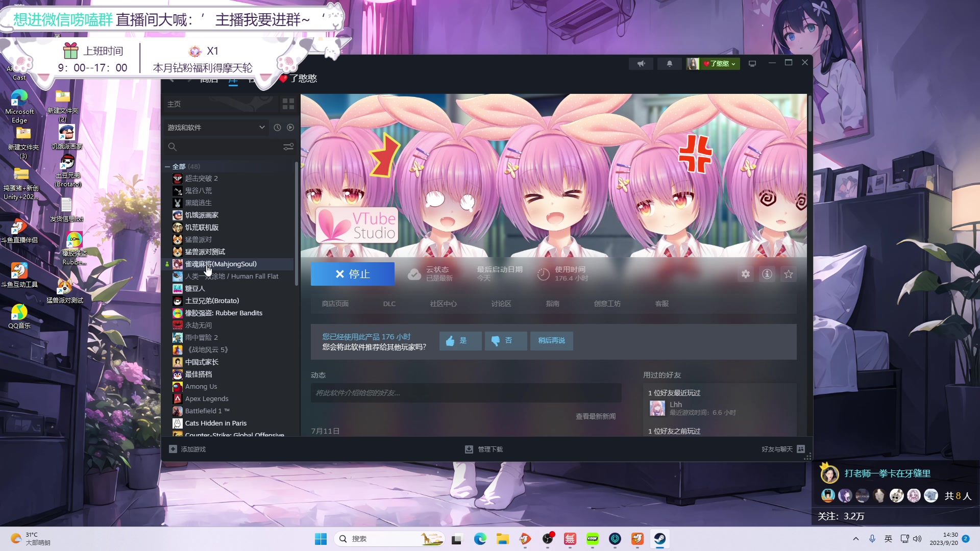
Task: Collapse the 全部 (48) category
Action: point(167,167)
